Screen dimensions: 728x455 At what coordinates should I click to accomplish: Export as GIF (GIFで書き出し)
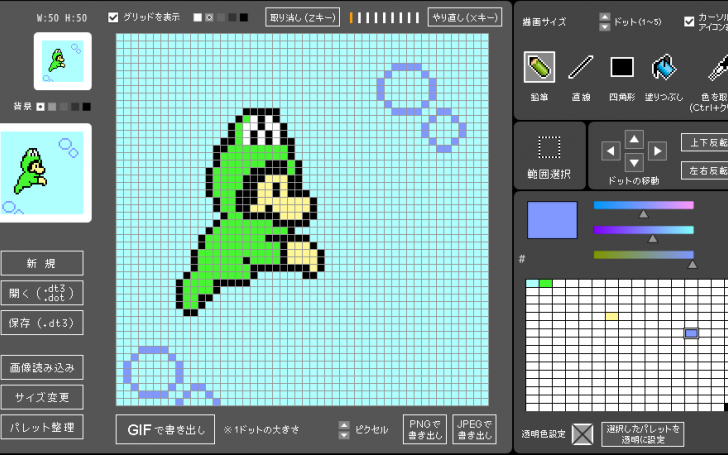[x=165, y=429]
